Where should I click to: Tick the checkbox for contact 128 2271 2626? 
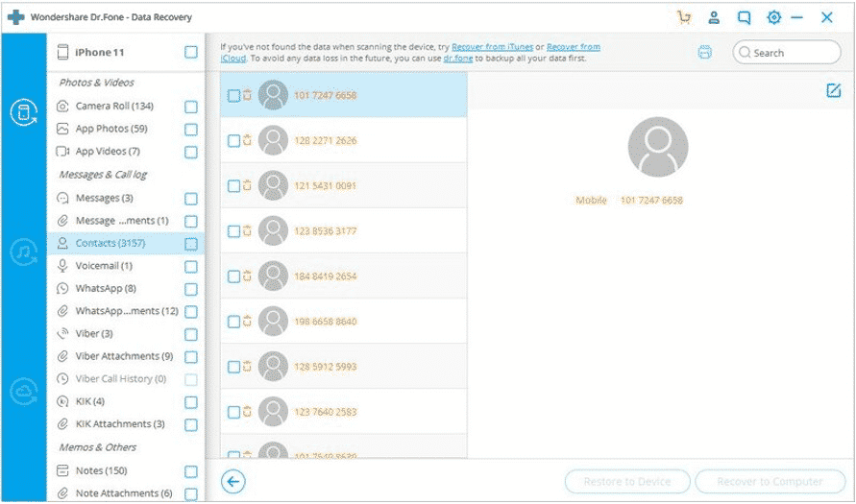tap(233, 141)
